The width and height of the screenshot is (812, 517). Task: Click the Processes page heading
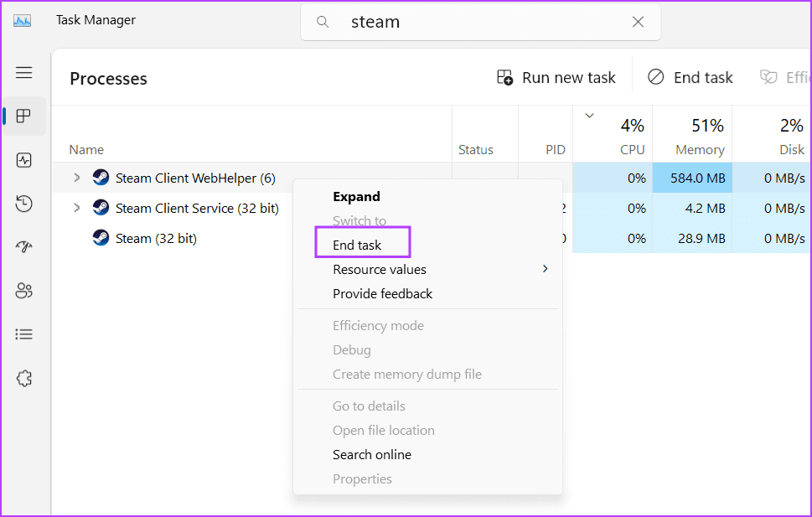108,79
